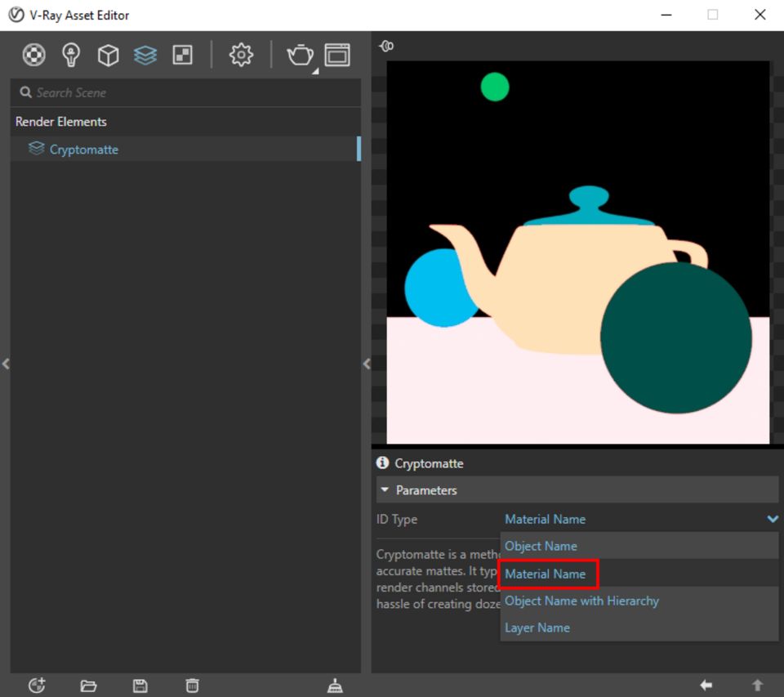Click the Search Scene input field
The width and height of the screenshot is (784, 697).
coord(185,92)
